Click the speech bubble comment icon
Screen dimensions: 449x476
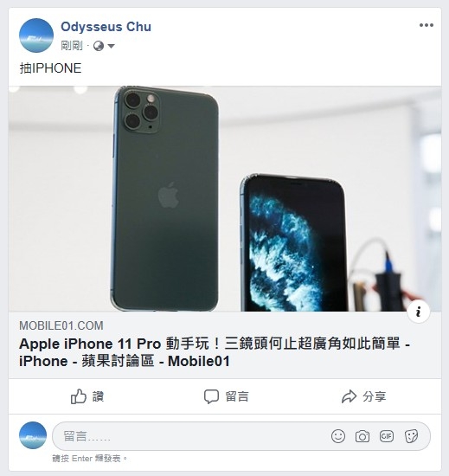(211, 396)
